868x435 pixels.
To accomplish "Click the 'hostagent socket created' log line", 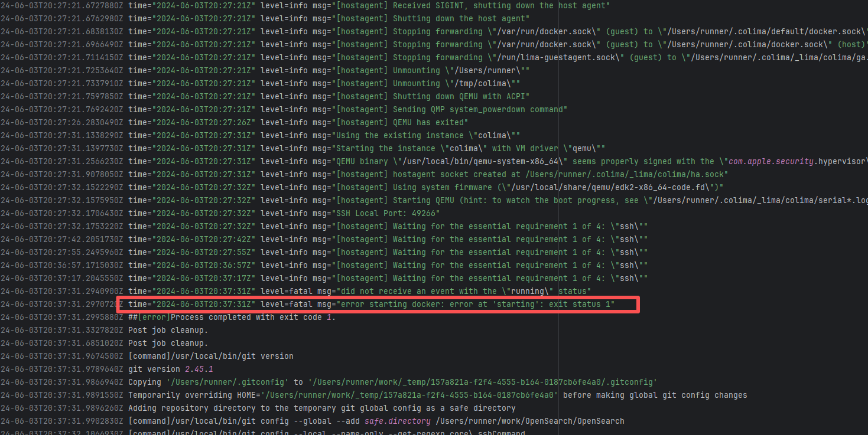I will 560,174.
